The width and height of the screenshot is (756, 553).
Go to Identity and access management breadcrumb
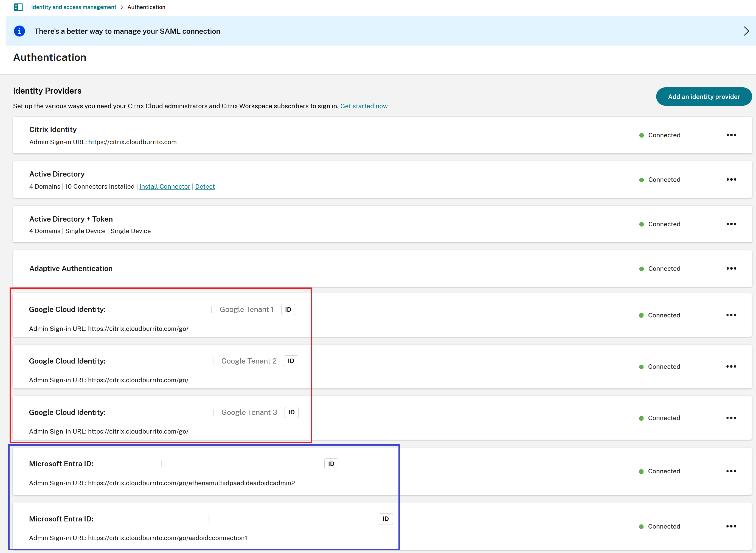(x=74, y=7)
